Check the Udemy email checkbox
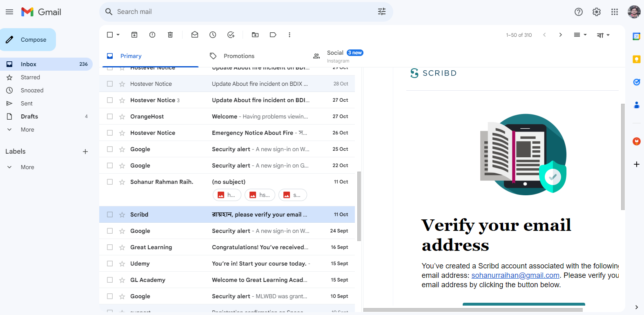The width and height of the screenshot is (644, 315). click(110, 264)
